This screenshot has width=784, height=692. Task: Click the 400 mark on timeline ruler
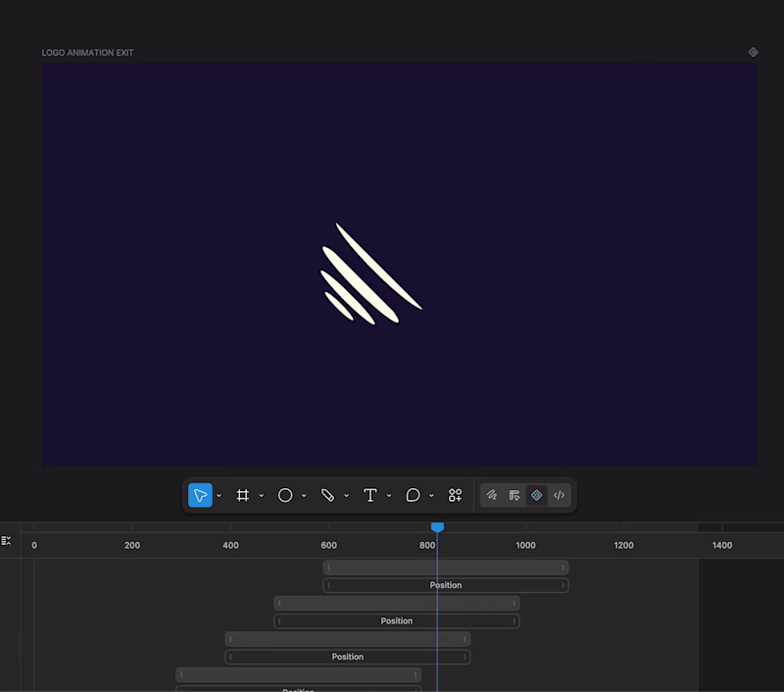point(230,546)
